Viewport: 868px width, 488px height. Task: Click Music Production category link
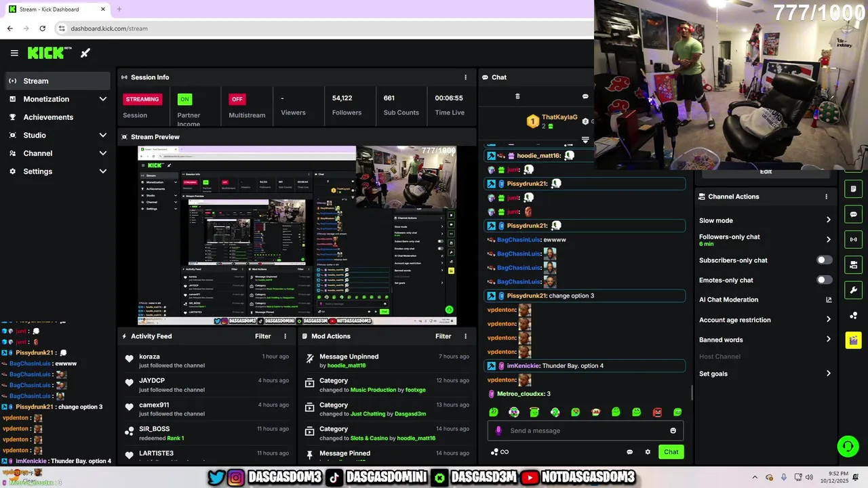pyautogui.click(x=373, y=390)
